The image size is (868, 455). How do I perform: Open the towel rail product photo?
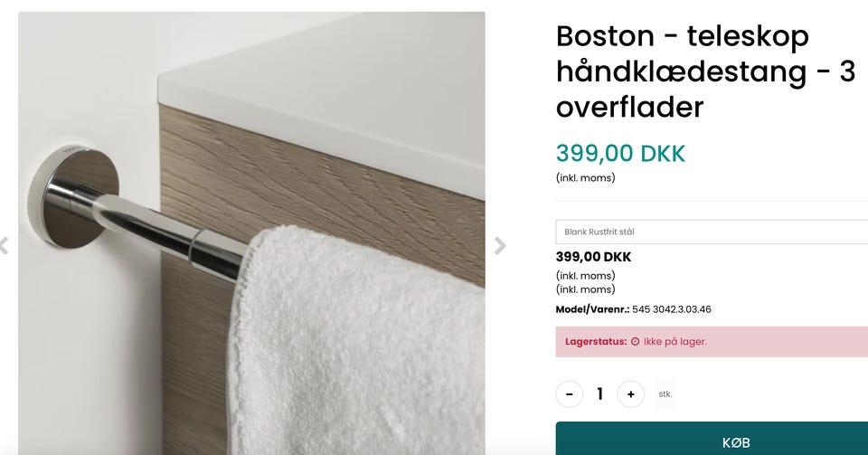point(251,233)
